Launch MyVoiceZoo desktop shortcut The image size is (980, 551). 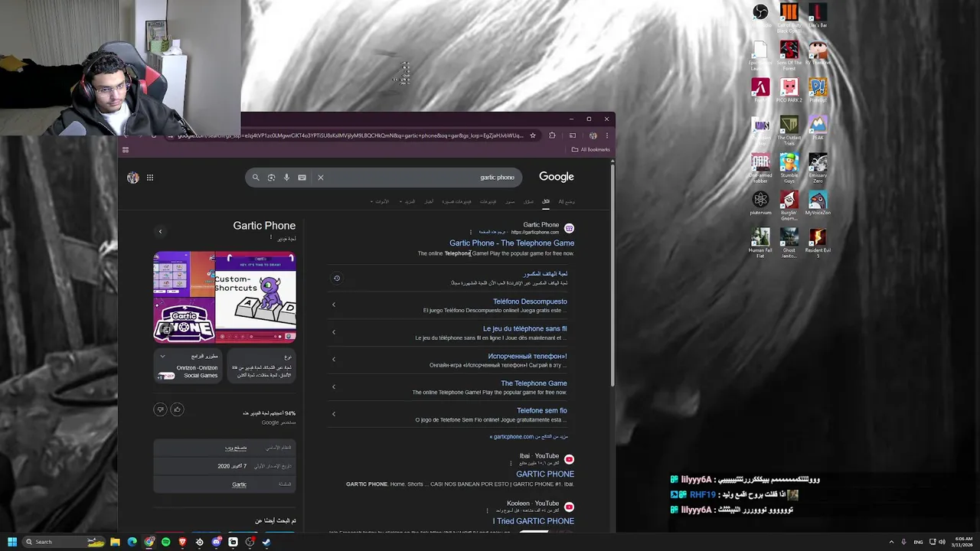[818, 203]
